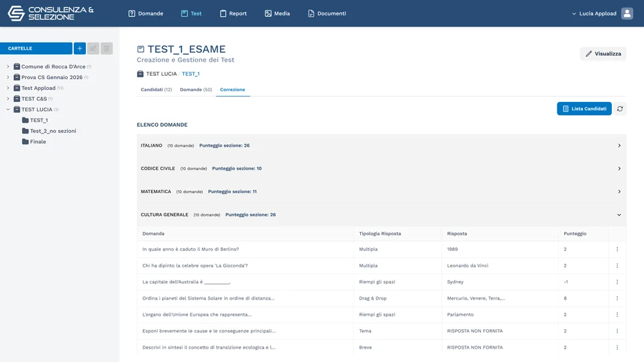This screenshot has height=362, width=644.
Task: Click 'Punteggio sezione: 11' text
Action: click(x=232, y=192)
